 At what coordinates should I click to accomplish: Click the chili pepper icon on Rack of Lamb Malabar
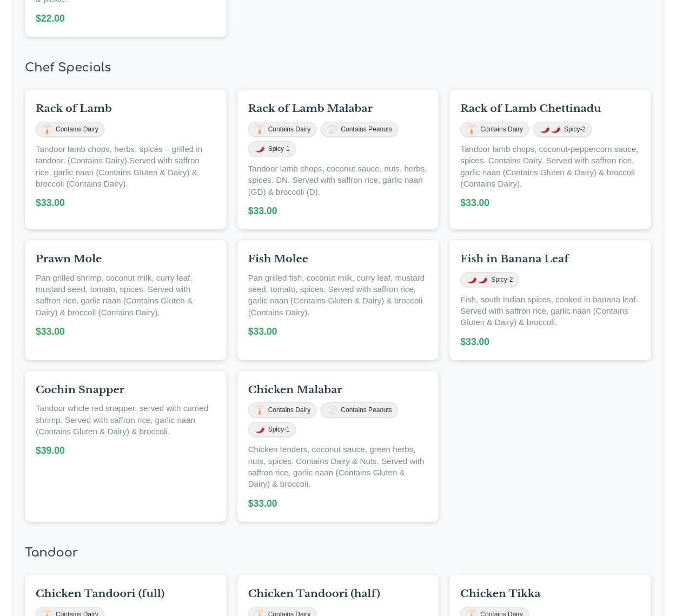(260, 149)
